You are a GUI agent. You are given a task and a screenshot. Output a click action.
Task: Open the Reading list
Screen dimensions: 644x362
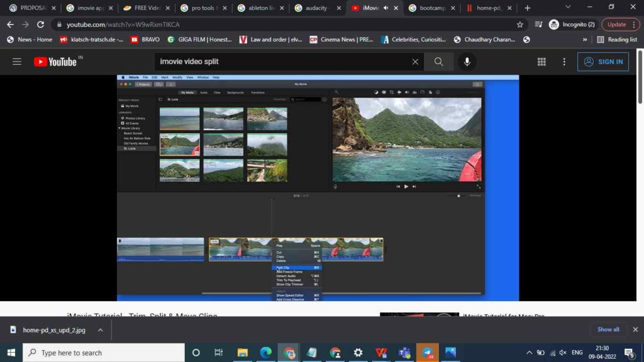617,40
